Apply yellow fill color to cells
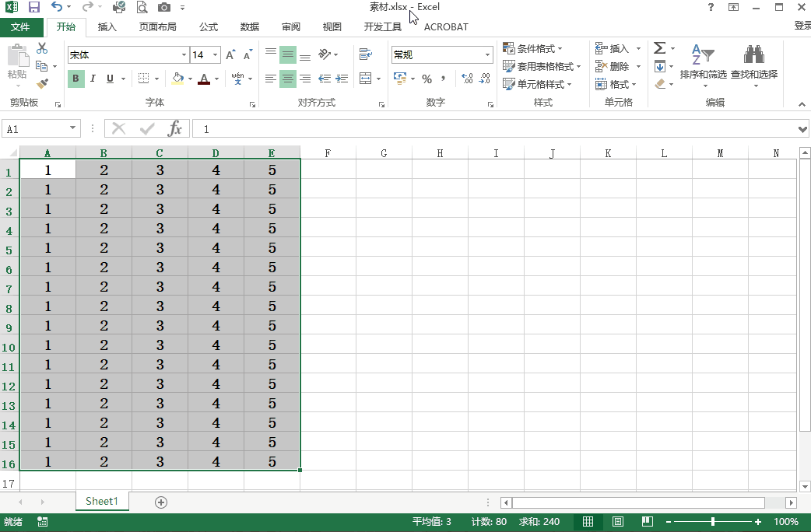Viewport: 811px width, 532px height. [177, 79]
